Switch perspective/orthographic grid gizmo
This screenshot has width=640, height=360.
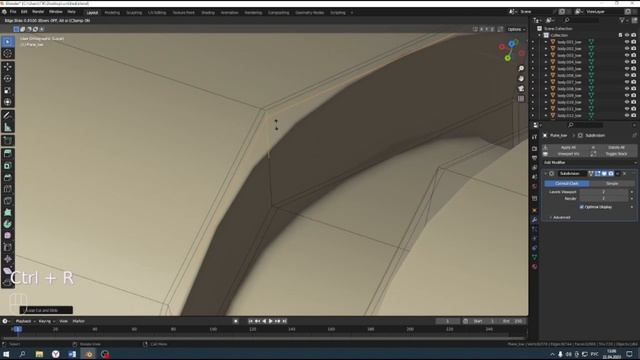(x=521, y=99)
